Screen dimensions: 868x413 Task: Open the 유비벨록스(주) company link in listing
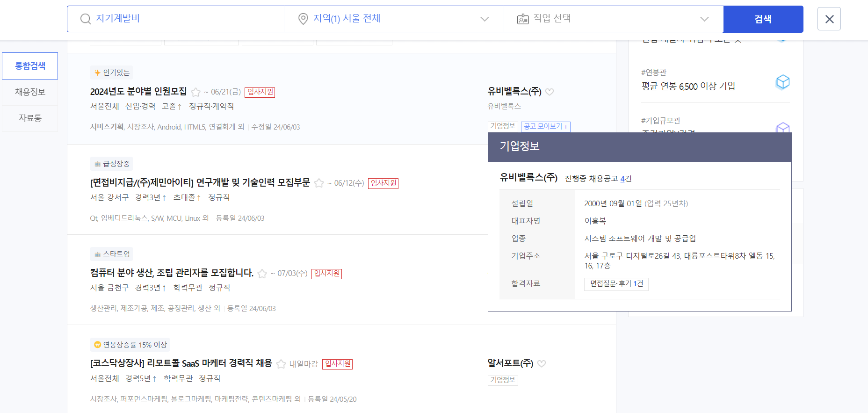(x=514, y=92)
